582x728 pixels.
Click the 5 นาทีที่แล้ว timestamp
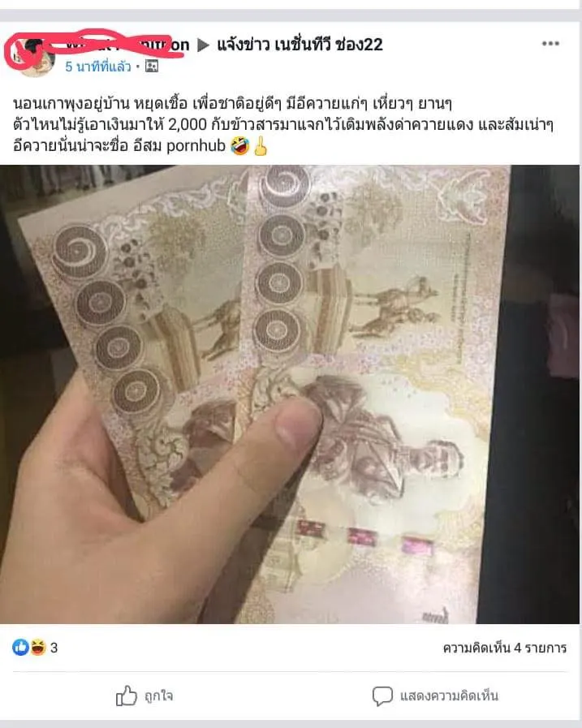click(x=98, y=67)
